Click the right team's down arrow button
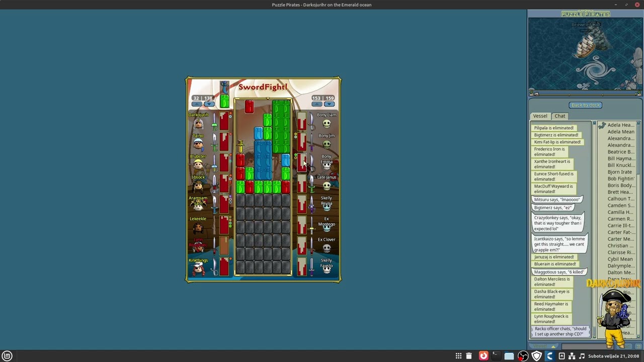This screenshot has height=362, width=644. (329, 104)
